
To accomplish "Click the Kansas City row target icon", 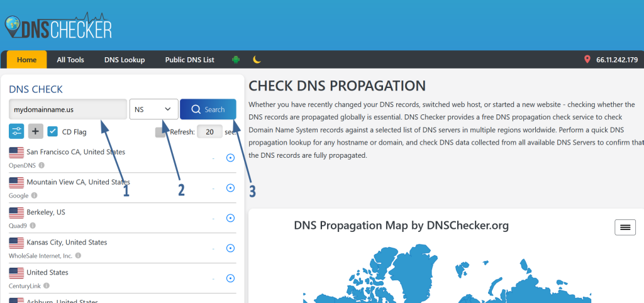I will point(230,248).
